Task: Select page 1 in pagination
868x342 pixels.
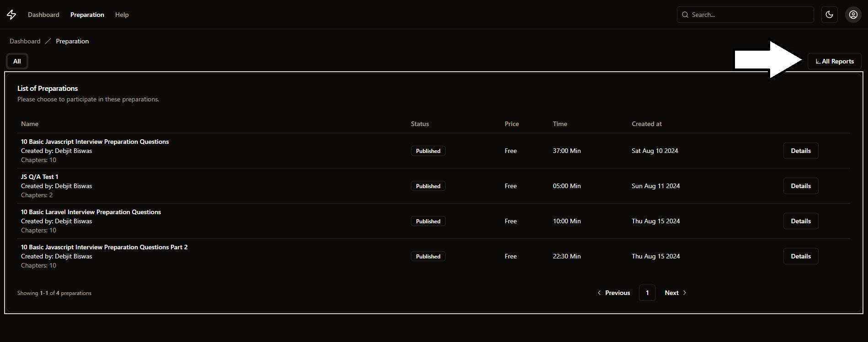Action: tap(647, 293)
